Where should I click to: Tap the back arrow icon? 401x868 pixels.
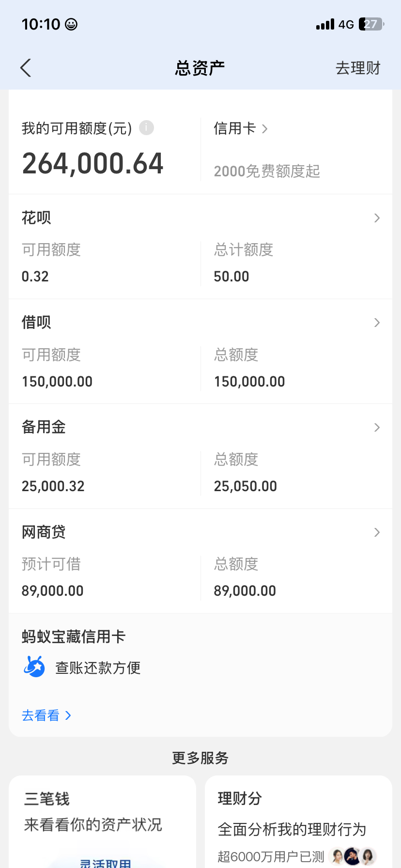point(26,68)
